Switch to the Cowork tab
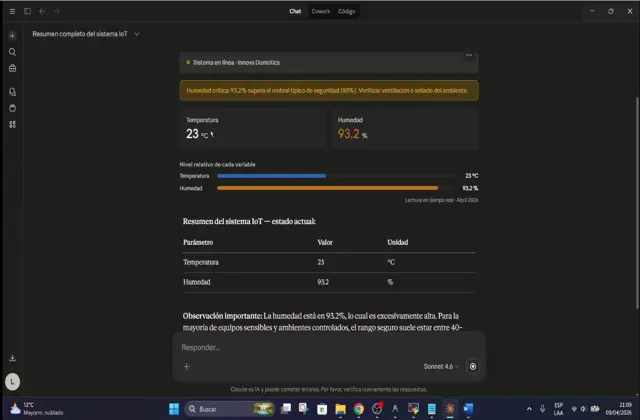Image resolution: width=640 pixels, height=420 pixels. pyautogui.click(x=321, y=11)
